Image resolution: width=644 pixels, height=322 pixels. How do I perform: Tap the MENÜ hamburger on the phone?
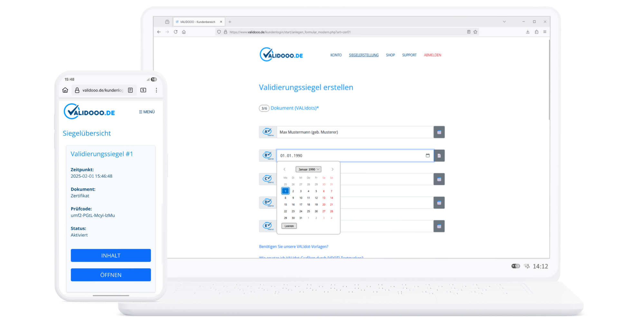(147, 112)
